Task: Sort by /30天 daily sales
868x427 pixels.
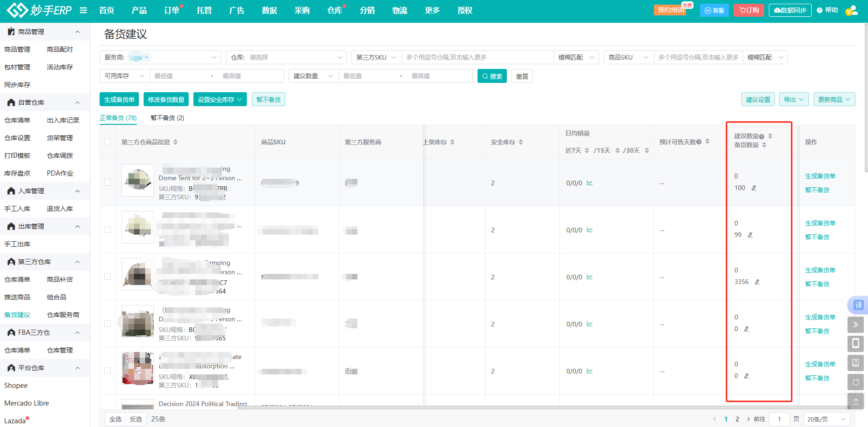Action: (x=647, y=150)
